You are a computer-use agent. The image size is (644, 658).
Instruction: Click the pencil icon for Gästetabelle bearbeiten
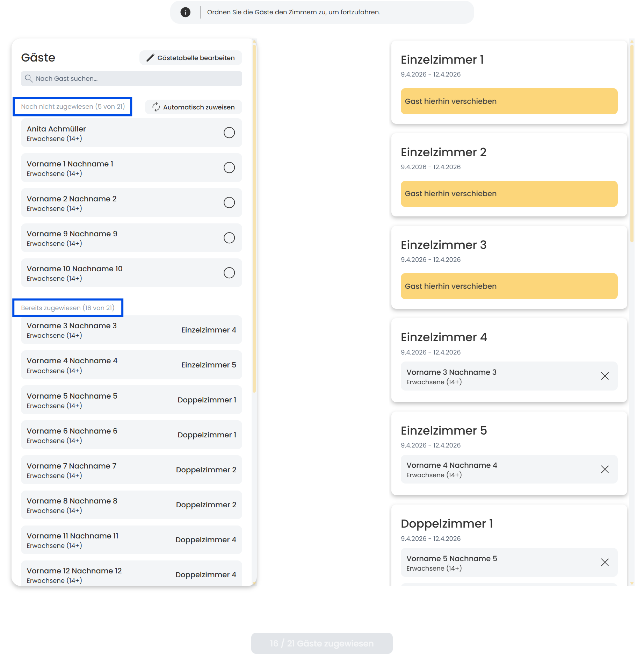(x=150, y=58)
